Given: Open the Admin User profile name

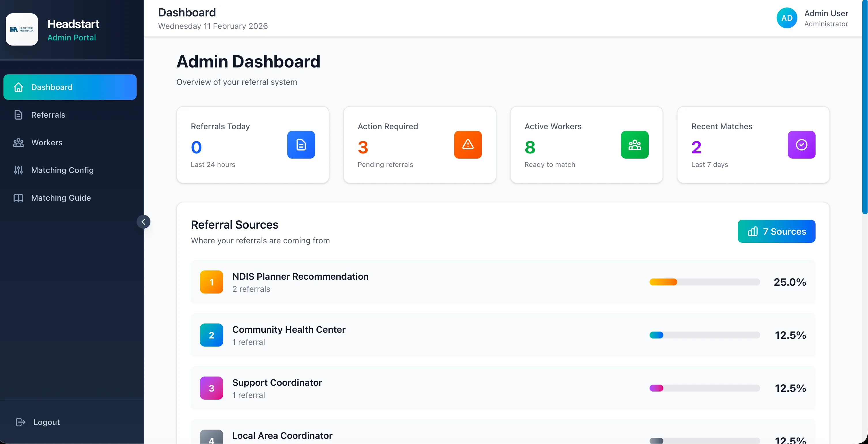Looking at the screenshot, I should [826, 13].
